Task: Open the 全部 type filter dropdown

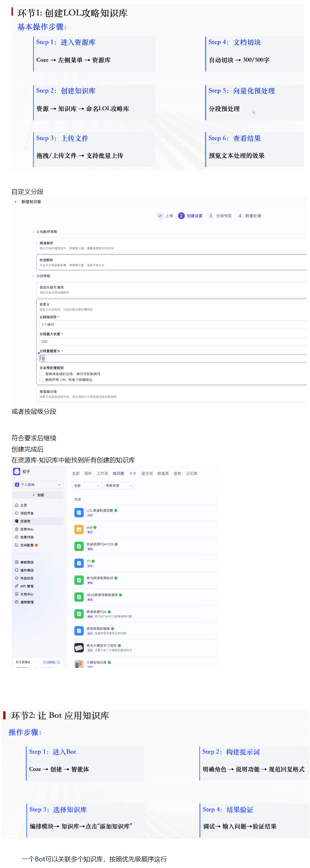Action: tap(87, 485)
